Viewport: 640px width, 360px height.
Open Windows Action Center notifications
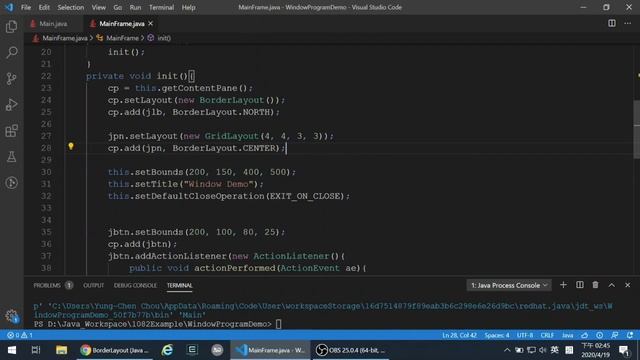(x=624, y=350)
